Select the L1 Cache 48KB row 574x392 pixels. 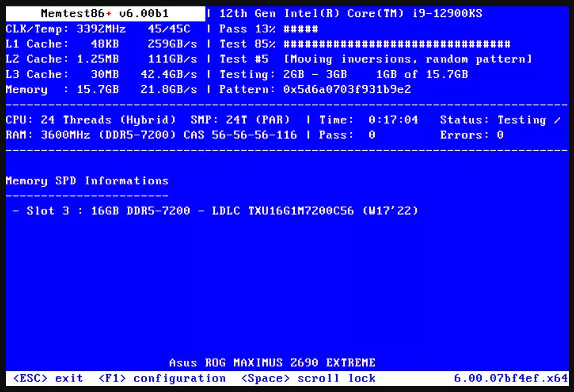click(102, 44)
